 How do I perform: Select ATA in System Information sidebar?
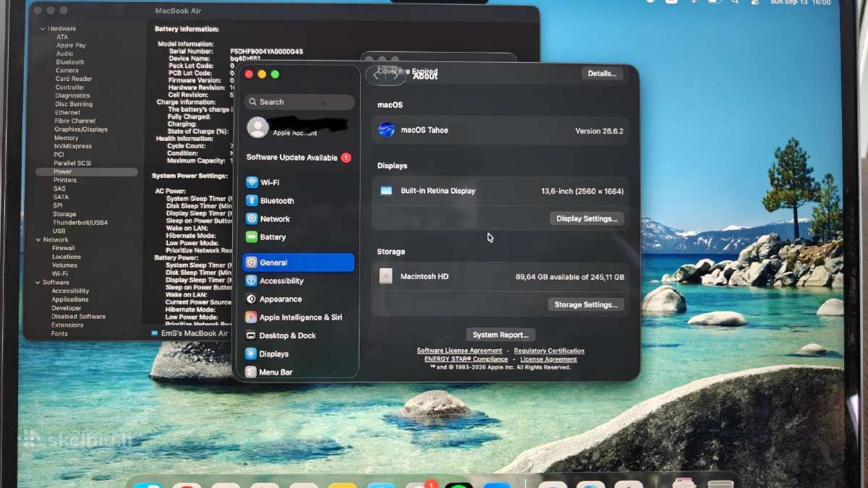[x=62, y=37]
